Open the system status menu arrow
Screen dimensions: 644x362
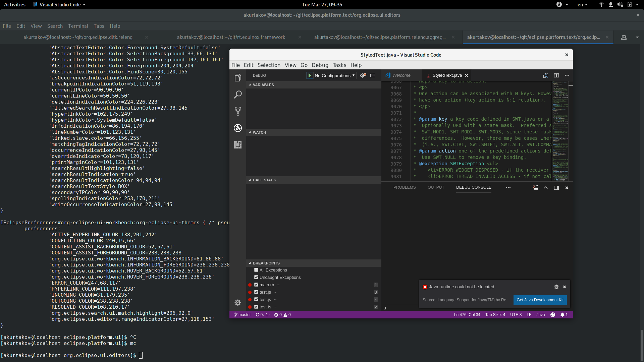(637, 5)
